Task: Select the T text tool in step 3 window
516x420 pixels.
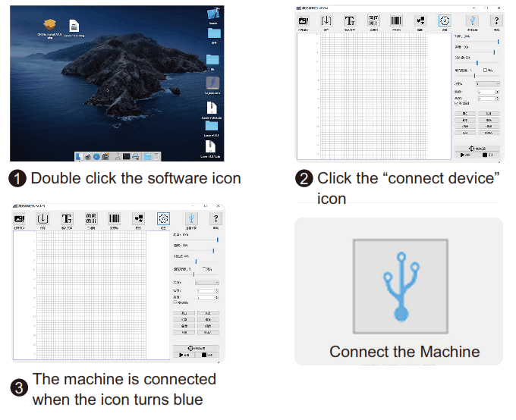Action: pos(67,218)
